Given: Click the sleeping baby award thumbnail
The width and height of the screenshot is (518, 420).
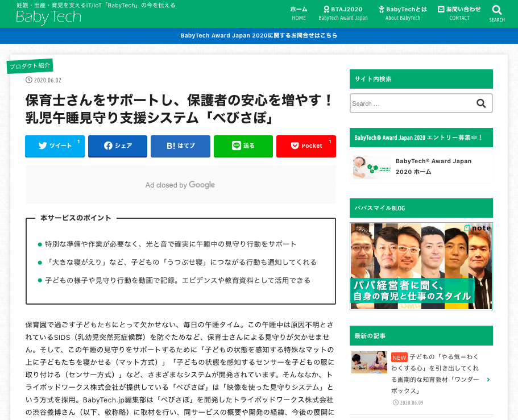Looking at the screenshot, I should coord(372,168).
